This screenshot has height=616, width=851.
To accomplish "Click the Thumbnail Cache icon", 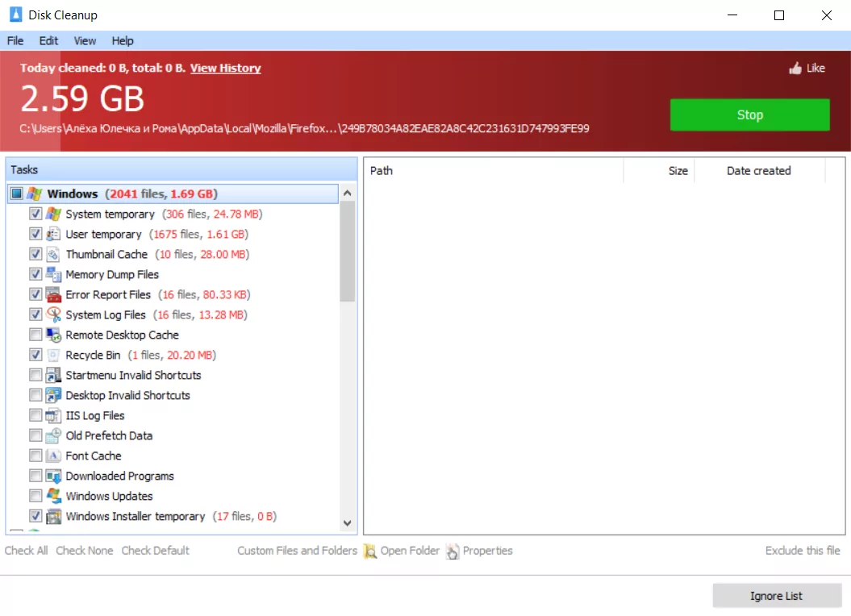I will coord(53,254).
